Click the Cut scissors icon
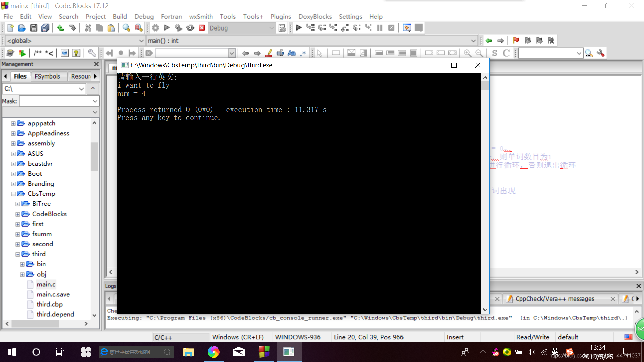The height and width of the screenshot is (362, 644). pos(88,28)
